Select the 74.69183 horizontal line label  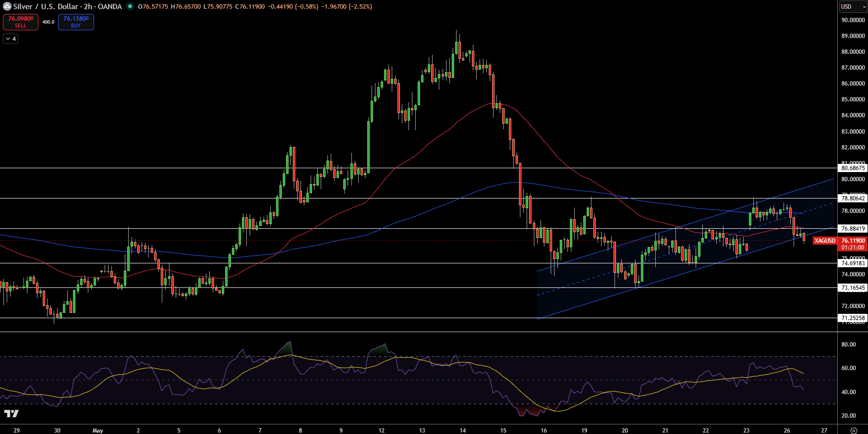[853, 263]
